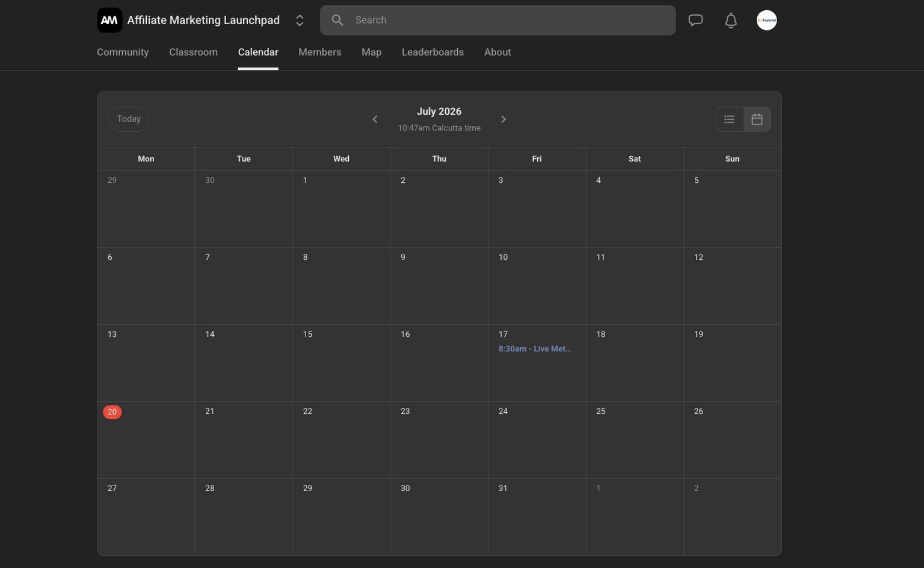Click the Mon column header

[x=146, y=159]
